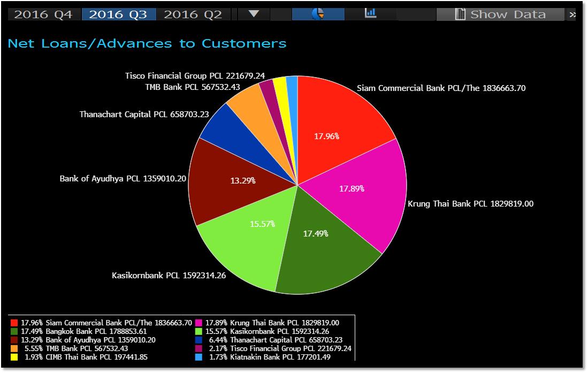Click the 17.96% value inside the pie
This screenshot has width=588, height=373.
(x=326, y=136)
